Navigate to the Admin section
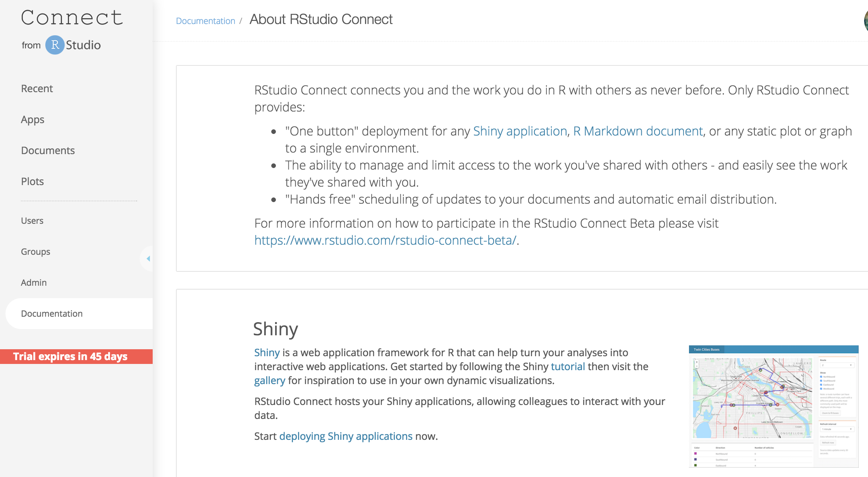Screen dimensions: 868x477 pos(34,282)
